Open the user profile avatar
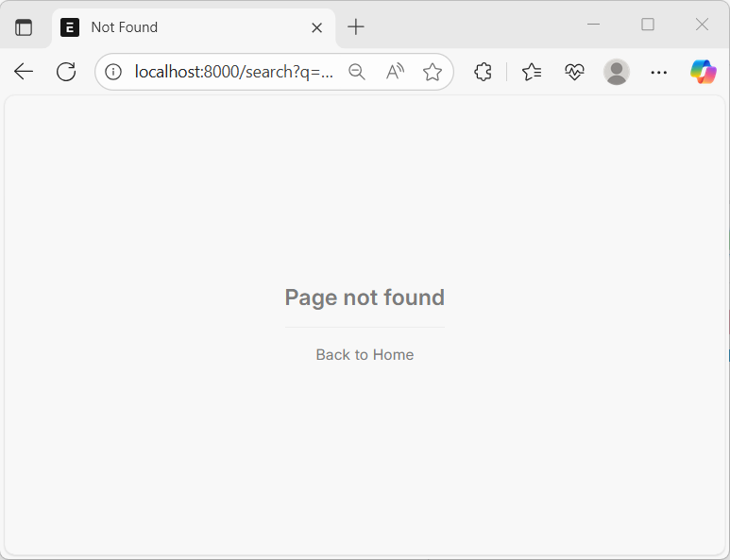Screen dimensions: 730x560 coord(617,72)
